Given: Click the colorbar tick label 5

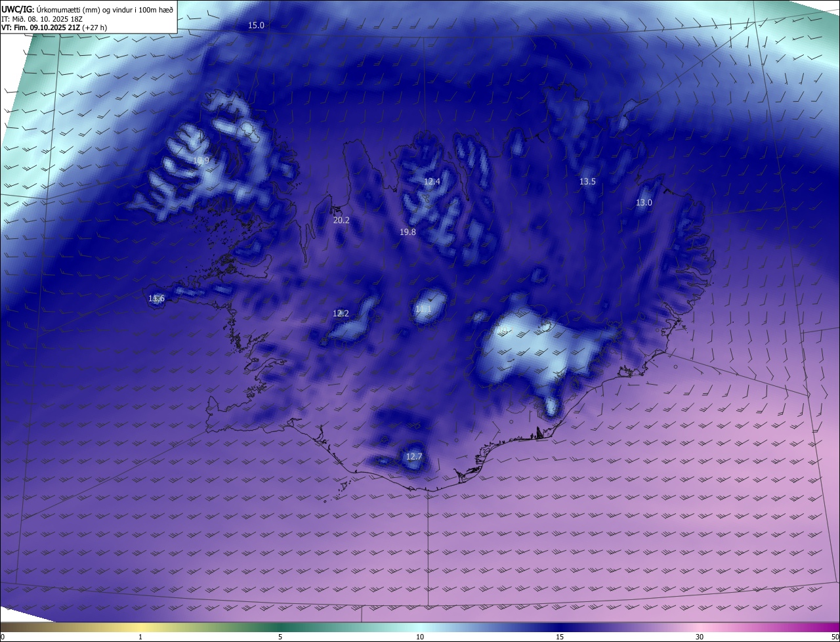Looking at the screenshot, I should (280, 637).
